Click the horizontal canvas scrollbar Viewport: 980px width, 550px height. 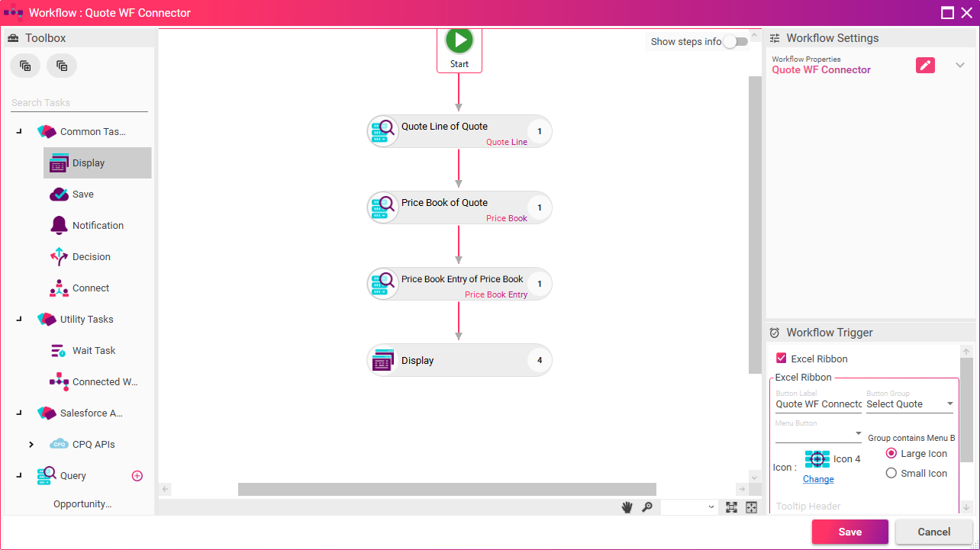click(x=446, y=489)
